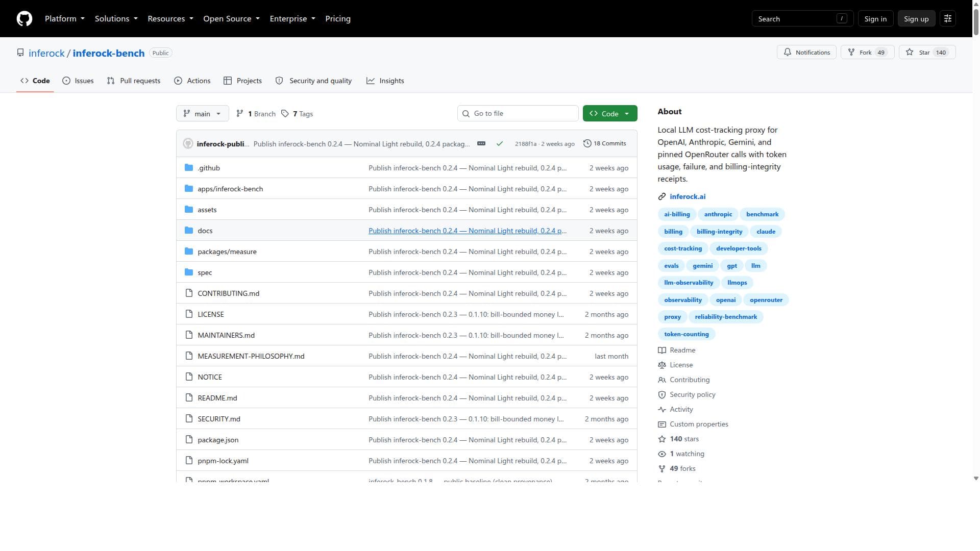Star the repository with Star button
The width and height of the screenshot is (980, 551).
927,53
